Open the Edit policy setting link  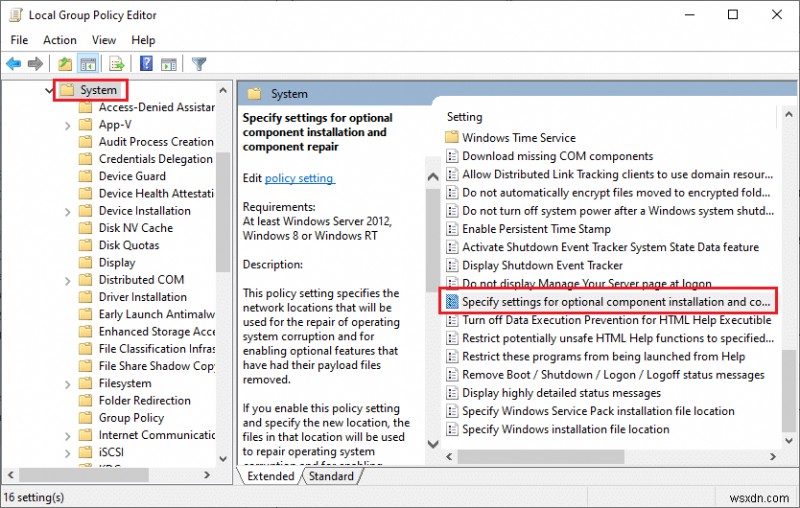(299, 178)
